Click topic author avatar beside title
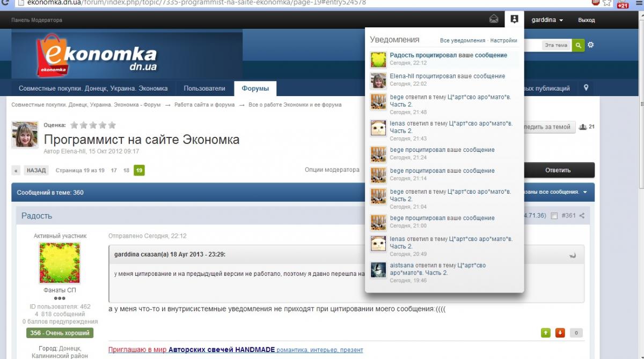Viewport: 644px width, 359px height. click(25, 135)
